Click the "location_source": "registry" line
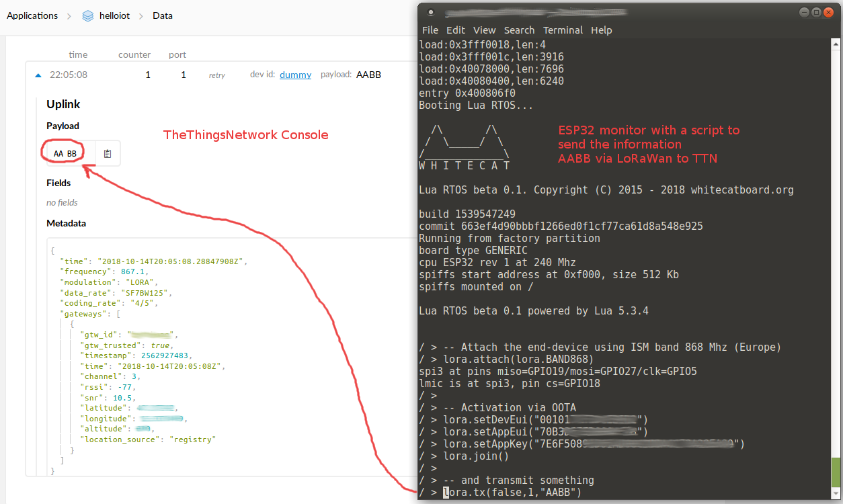 148,439
